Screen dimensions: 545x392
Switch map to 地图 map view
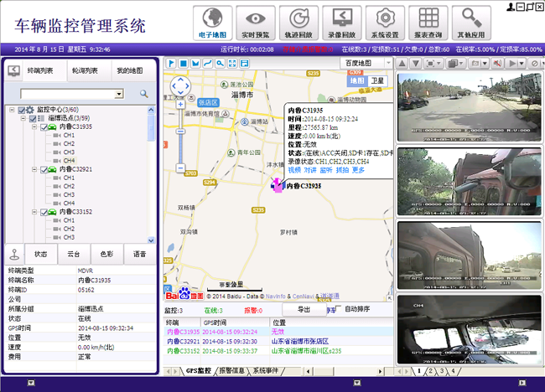(357, 81)
